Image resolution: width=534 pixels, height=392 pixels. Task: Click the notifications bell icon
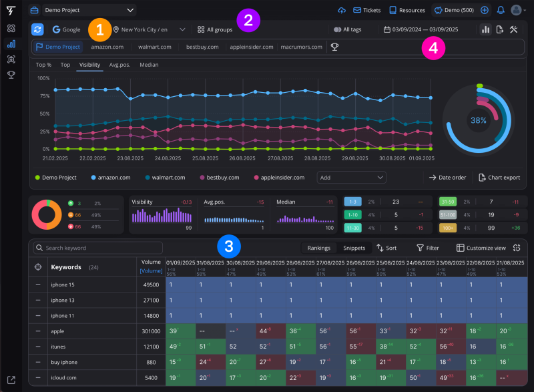pos(501,10)
